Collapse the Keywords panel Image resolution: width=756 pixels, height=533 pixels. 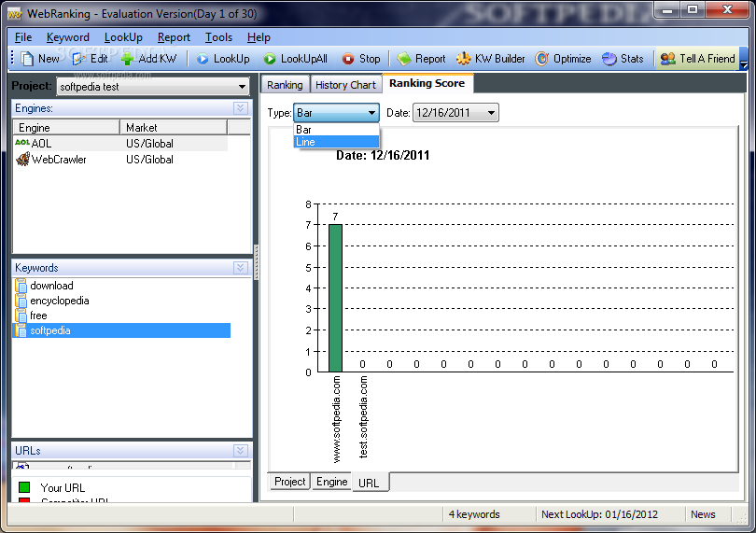pos(240,268)
